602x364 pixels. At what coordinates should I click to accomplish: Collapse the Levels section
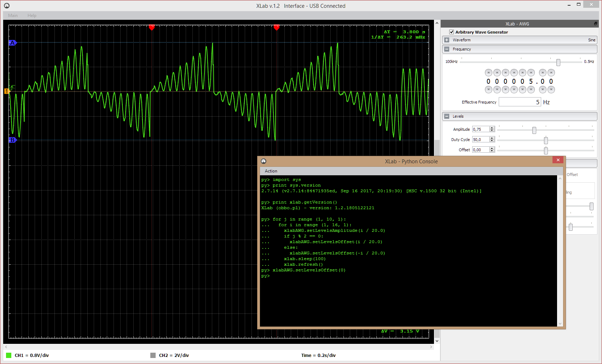pyautogui.click(x=447, y=116)
